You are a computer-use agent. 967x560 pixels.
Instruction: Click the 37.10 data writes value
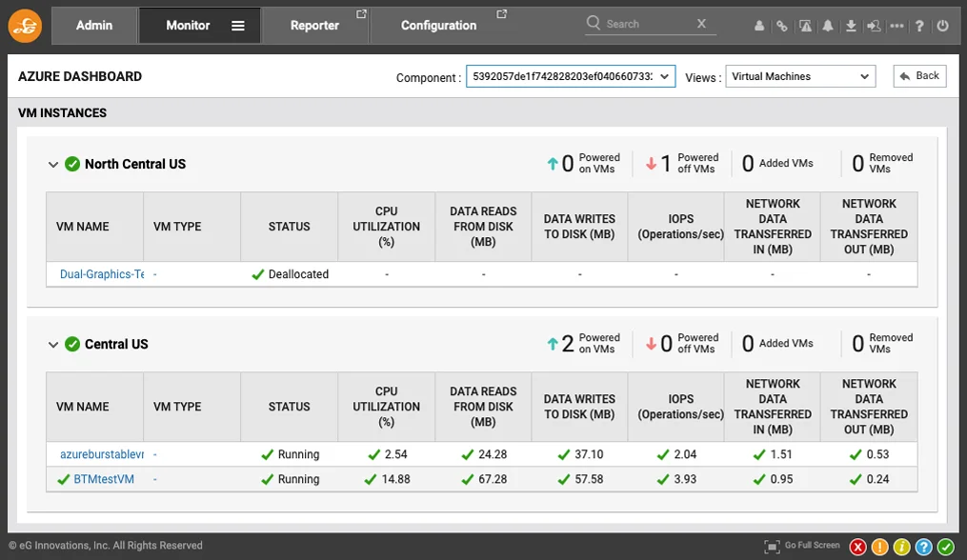[x=589, y=454]
